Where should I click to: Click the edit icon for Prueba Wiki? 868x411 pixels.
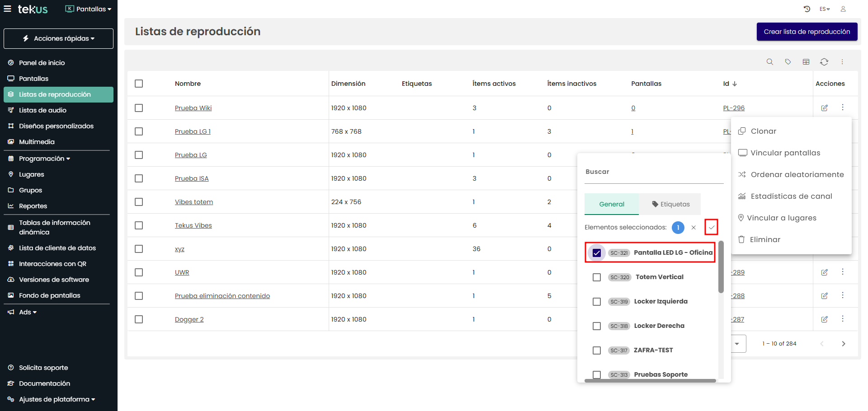click(824, 108)
